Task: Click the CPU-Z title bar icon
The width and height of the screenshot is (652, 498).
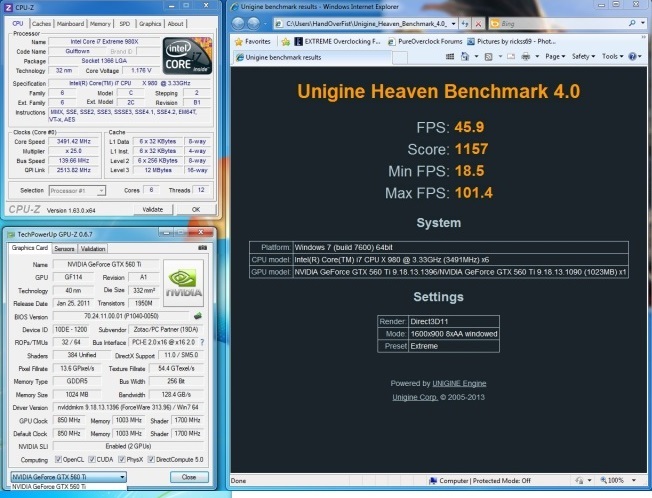Action: (x=8, y=7)
